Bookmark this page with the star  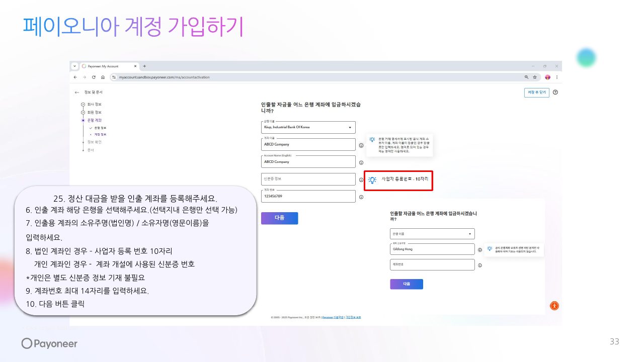(535, 77)
